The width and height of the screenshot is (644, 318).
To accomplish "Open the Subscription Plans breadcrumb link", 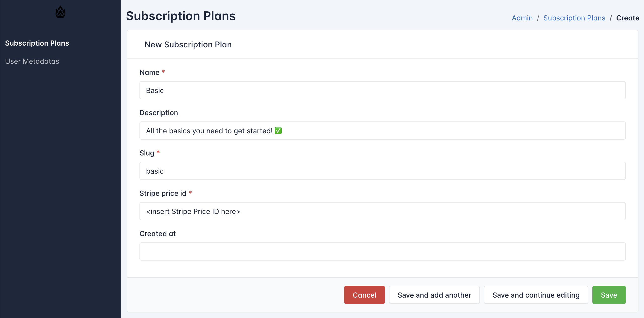I will click(x=574, y=18).
